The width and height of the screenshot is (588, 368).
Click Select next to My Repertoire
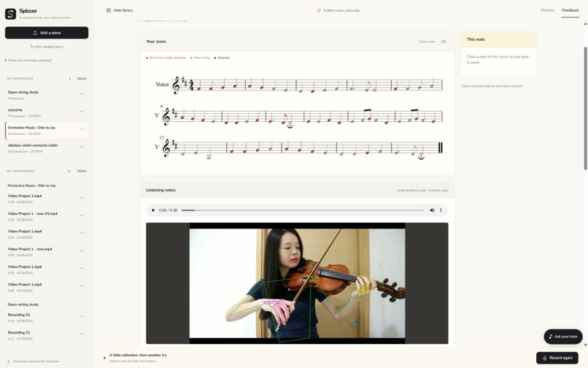click(x=82, y=78)
